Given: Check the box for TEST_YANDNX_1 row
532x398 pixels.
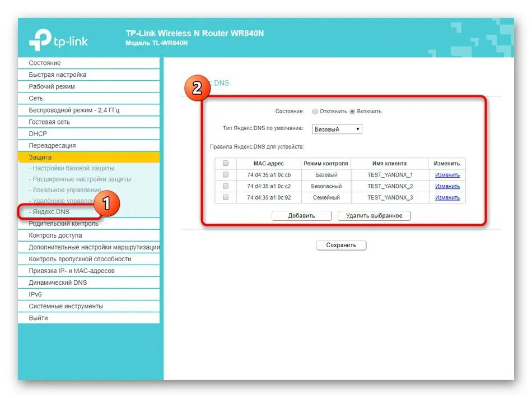Looking at the screenshot, I should (x=226, y=174).
